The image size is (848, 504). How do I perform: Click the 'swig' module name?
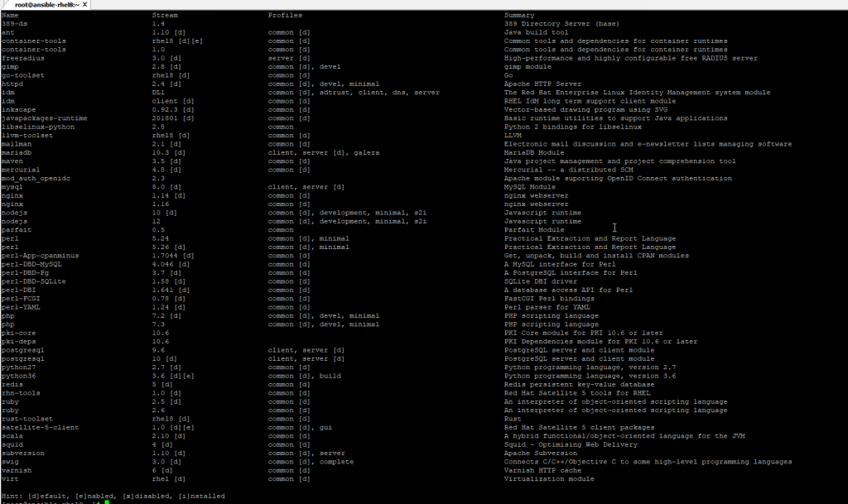(x=10, y=463)
